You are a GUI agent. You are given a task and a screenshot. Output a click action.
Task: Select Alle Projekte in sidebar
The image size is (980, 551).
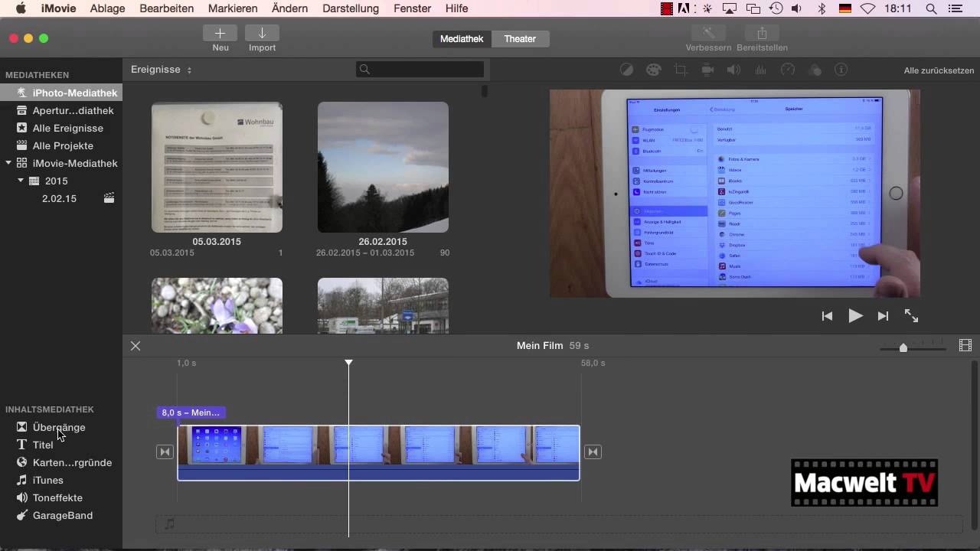(x=61, y=145)
